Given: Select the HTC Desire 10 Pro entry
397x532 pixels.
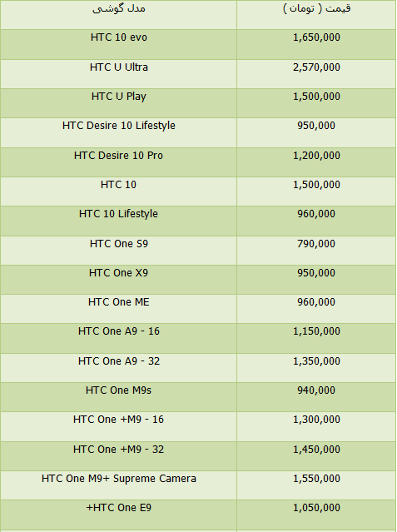Looking at the screenshot, I should (x=118, y=156).
